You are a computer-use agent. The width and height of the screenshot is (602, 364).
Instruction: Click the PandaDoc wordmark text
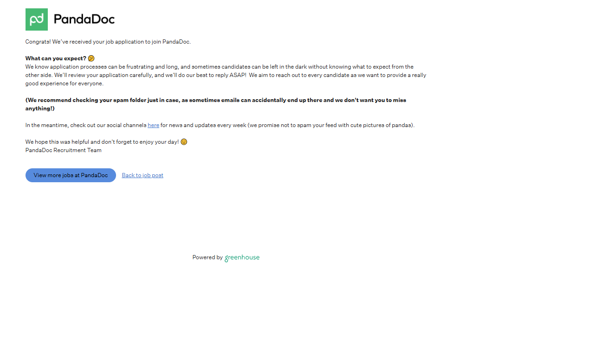click(84, 19)
